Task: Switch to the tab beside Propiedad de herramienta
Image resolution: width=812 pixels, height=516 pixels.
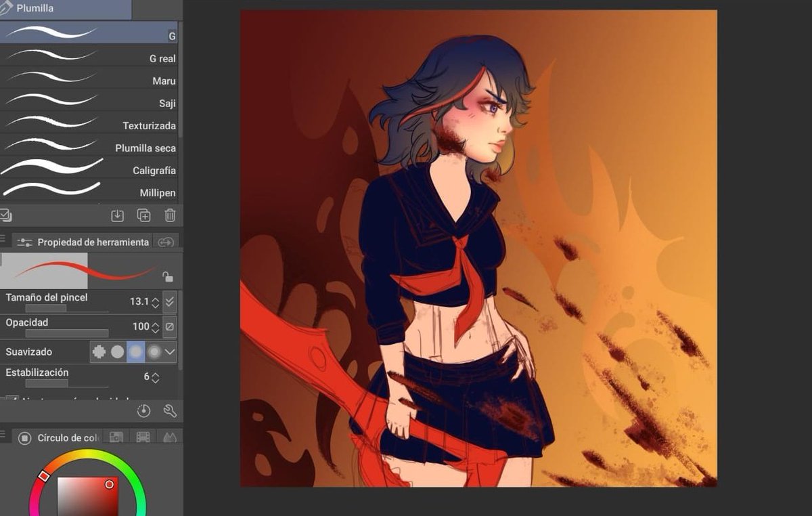Action: pyautogui.click(x=166, y=242)
